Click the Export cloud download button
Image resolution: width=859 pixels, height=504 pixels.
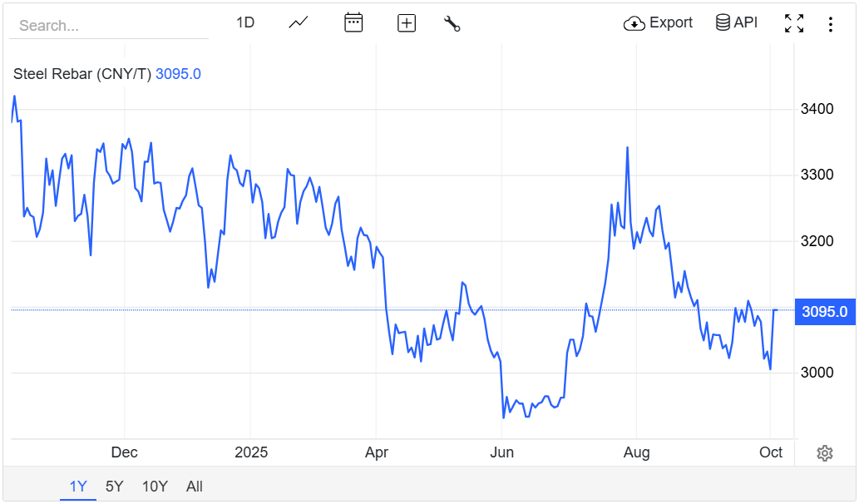(658, 23)
